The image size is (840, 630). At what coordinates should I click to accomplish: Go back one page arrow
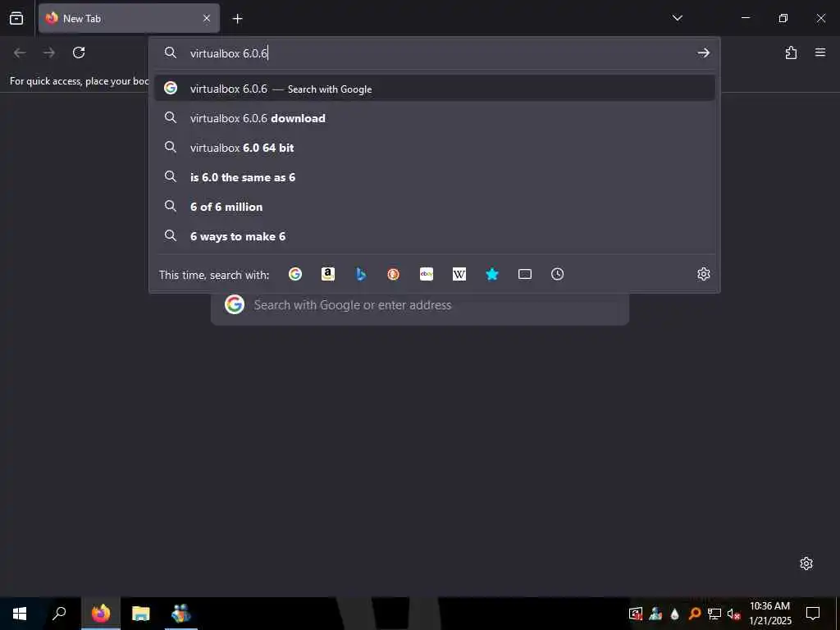pos(20,52)
